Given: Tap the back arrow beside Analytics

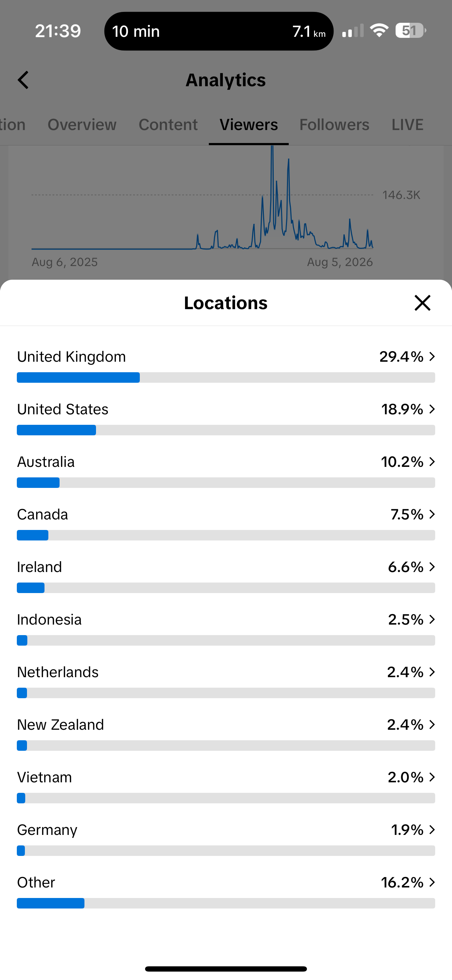Looking at the screenshot, I should (23, 80).
